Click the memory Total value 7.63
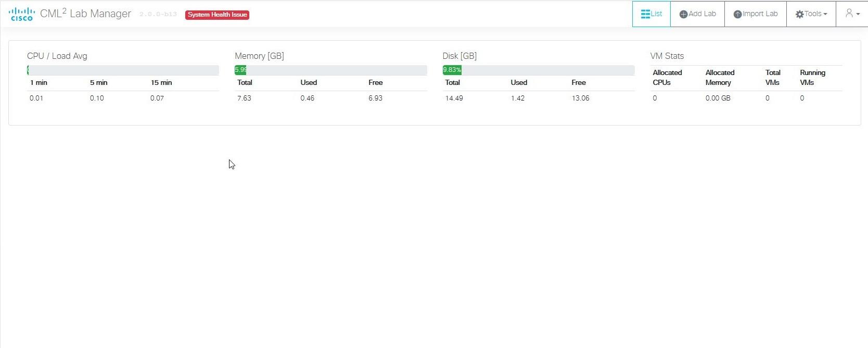This screenshot has width=868, height=348. click(244, 98)
